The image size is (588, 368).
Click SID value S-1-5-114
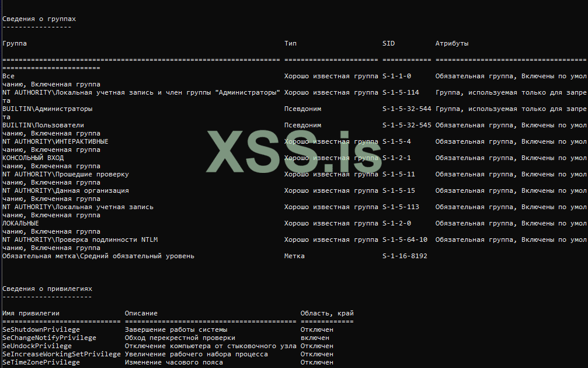(401, 92)
